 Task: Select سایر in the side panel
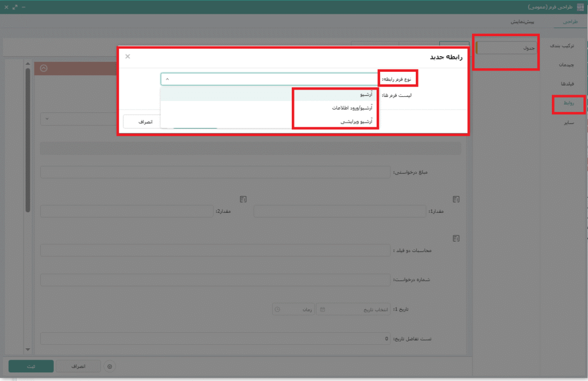point(570,123)
